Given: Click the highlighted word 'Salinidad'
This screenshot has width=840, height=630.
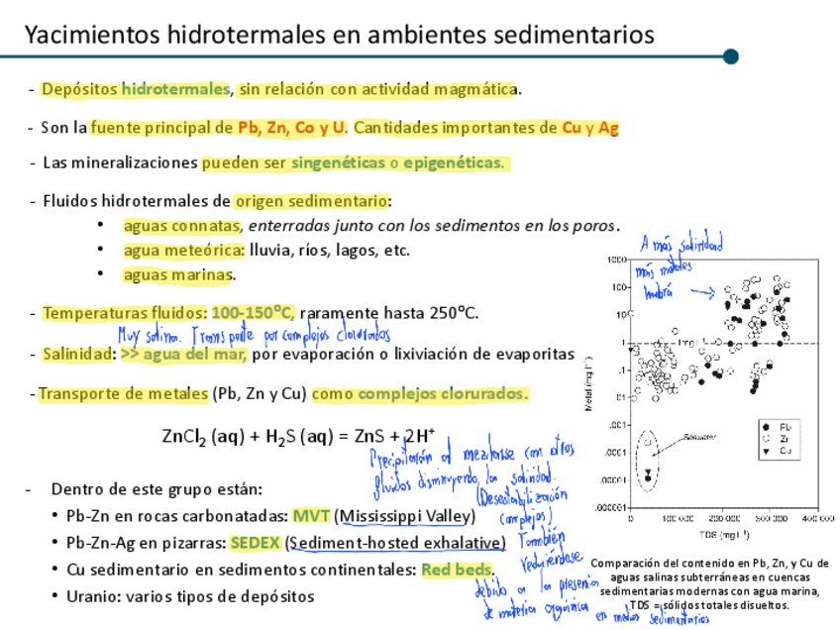Looking at the screenshot, I should (77, 354).
